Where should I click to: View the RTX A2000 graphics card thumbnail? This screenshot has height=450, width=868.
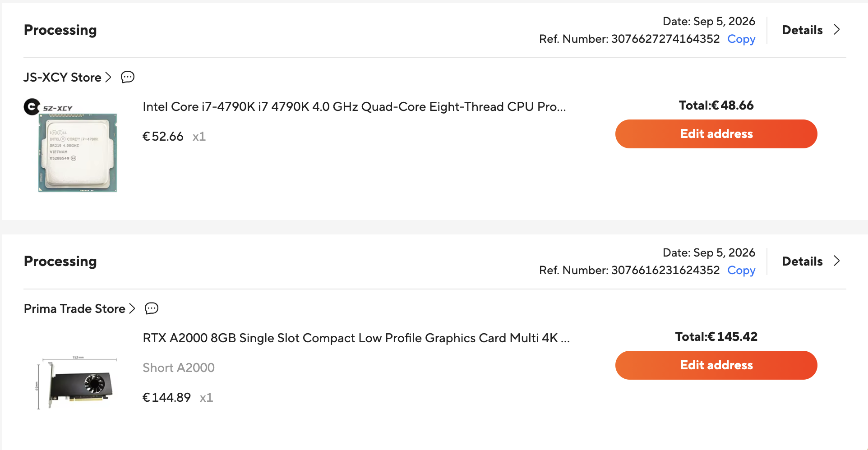(x=77, y=382)
